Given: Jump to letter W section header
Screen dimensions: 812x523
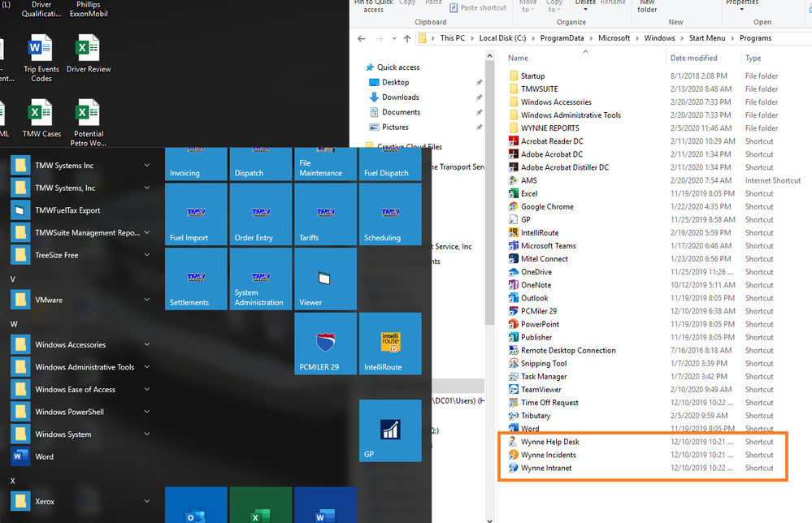Looking at the screenshot, I should tap(14, 324).
